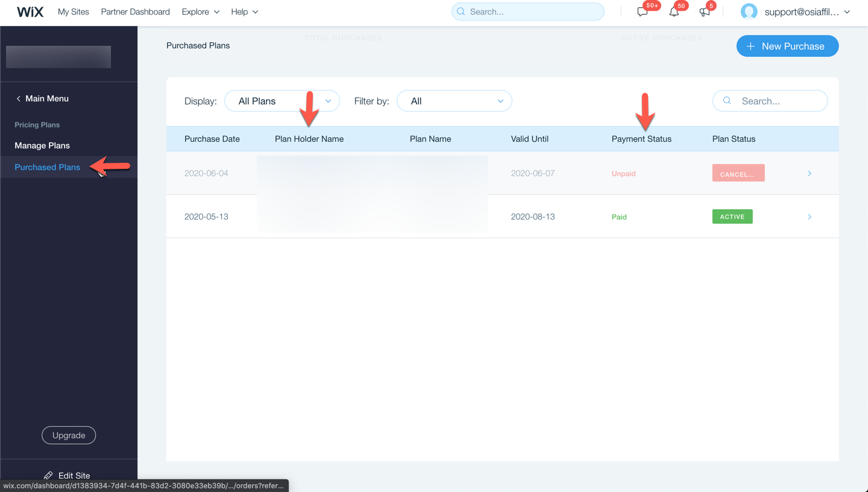Go to My Sites

pyautogui.click(x=74, y=11)
